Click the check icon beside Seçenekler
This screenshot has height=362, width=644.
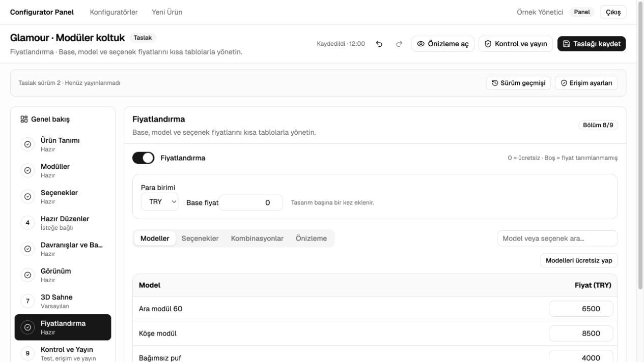tap(27, 197)
